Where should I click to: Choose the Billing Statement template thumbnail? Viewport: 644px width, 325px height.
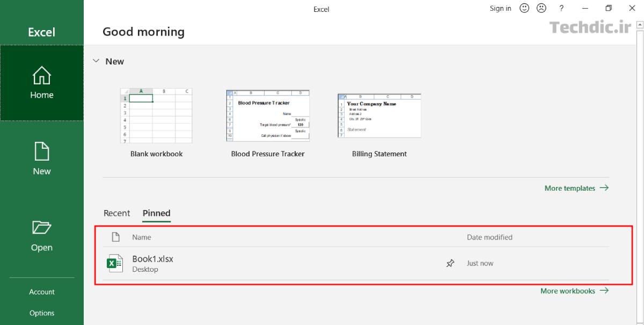pos(379,115)
